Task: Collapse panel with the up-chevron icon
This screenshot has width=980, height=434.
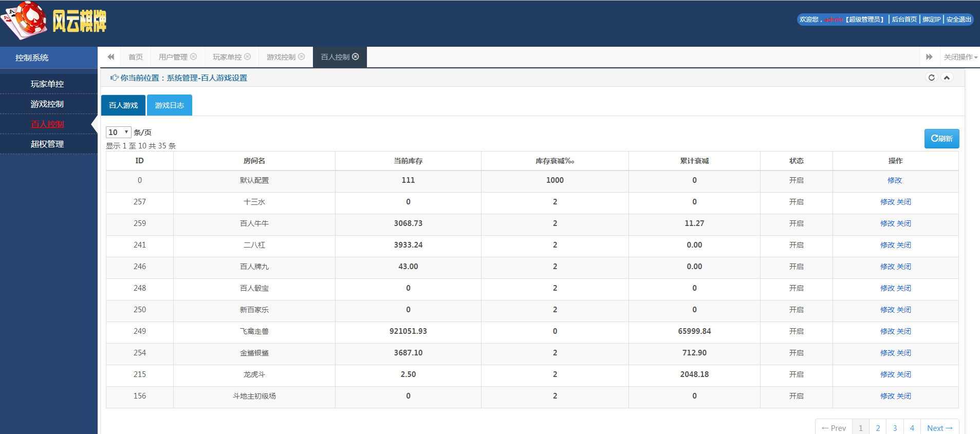Action: 947,78
